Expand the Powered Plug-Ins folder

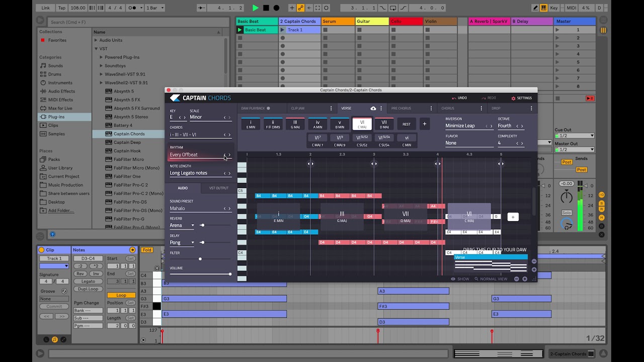click(x=101, y=57)
